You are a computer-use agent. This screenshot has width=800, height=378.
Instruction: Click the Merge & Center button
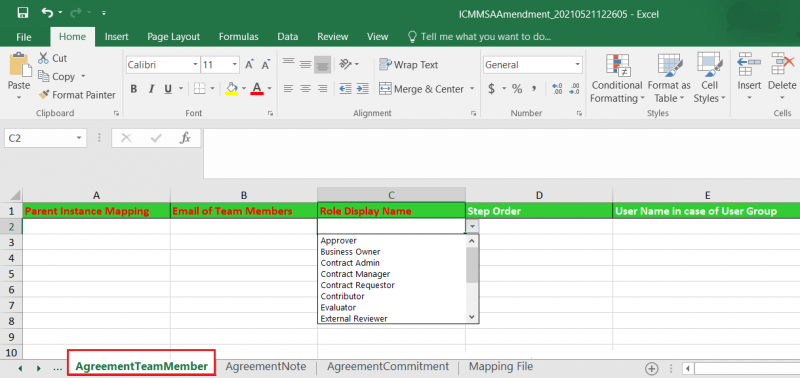[422, 89]
